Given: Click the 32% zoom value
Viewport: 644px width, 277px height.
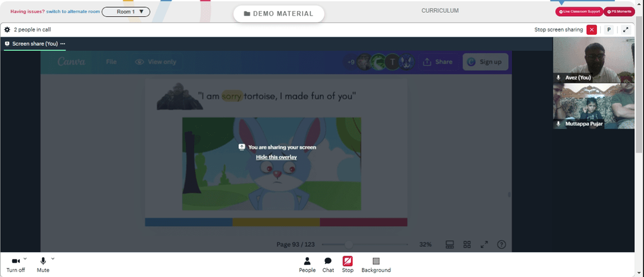Looking at the screenshot, I should point(425,245).
